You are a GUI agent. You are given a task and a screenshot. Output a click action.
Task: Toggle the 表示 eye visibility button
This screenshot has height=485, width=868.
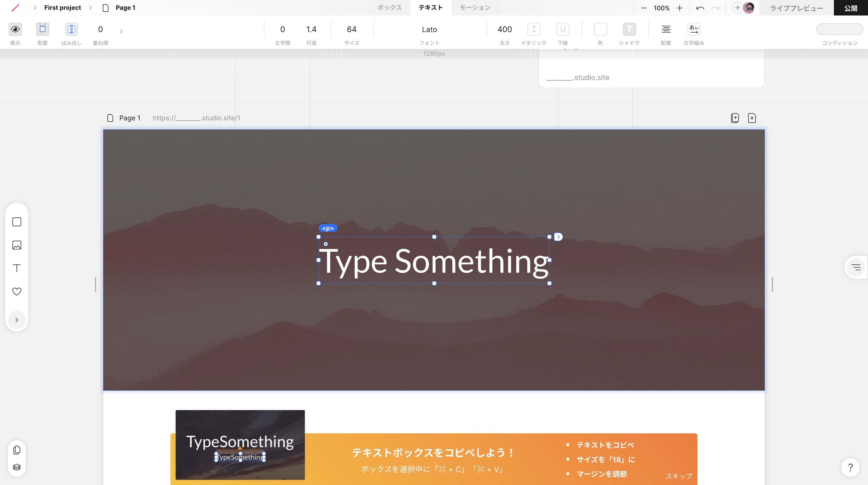[x=15, y=29]
